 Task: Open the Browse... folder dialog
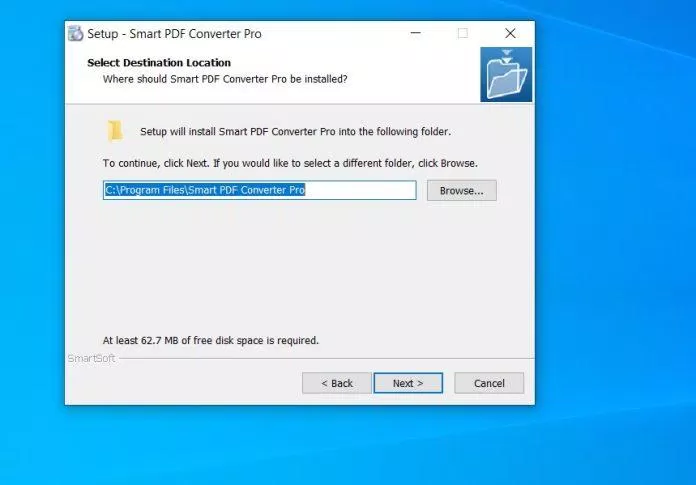(x=462, y=190)
